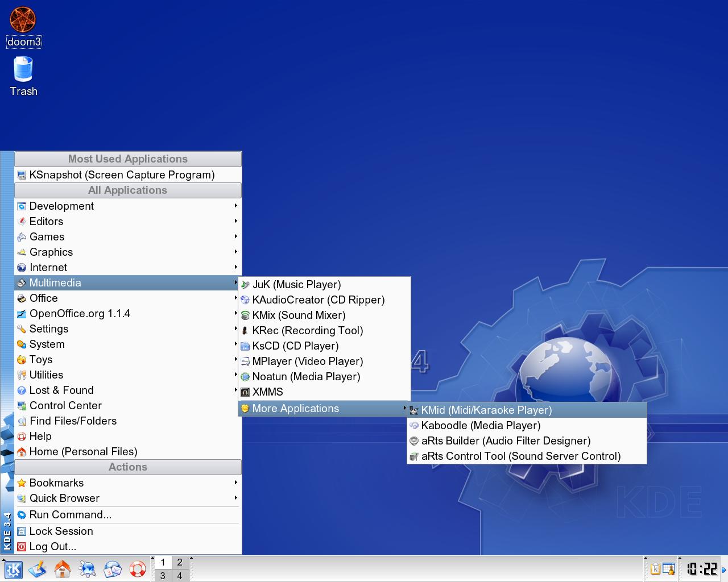Click the Trash desktop icon
The image size is (728, 582).
tap(23, 77)
